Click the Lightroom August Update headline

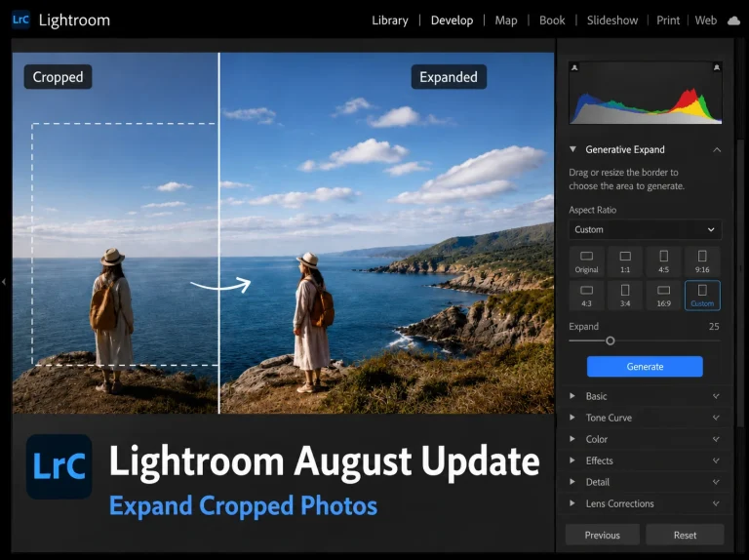tap(325, 461)
